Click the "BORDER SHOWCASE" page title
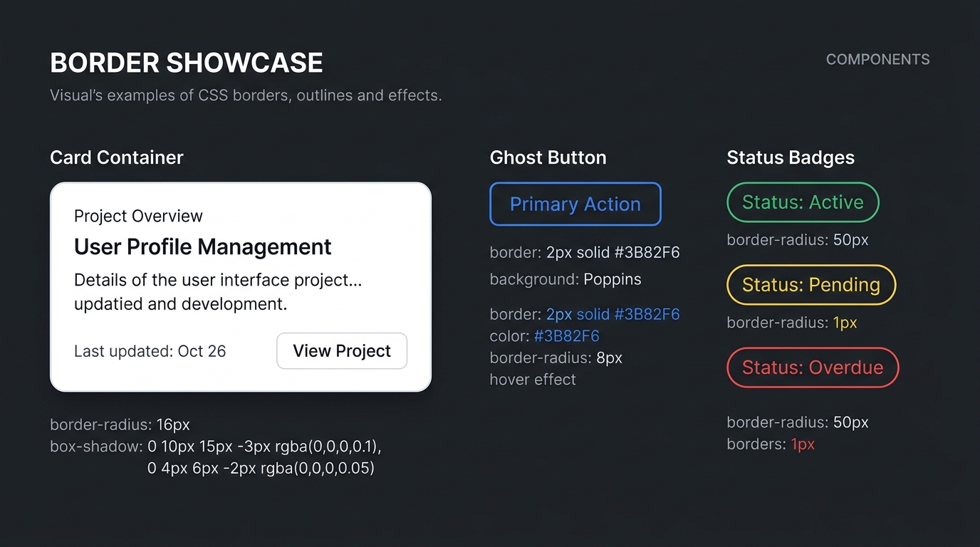 click(x=187, y=63)
